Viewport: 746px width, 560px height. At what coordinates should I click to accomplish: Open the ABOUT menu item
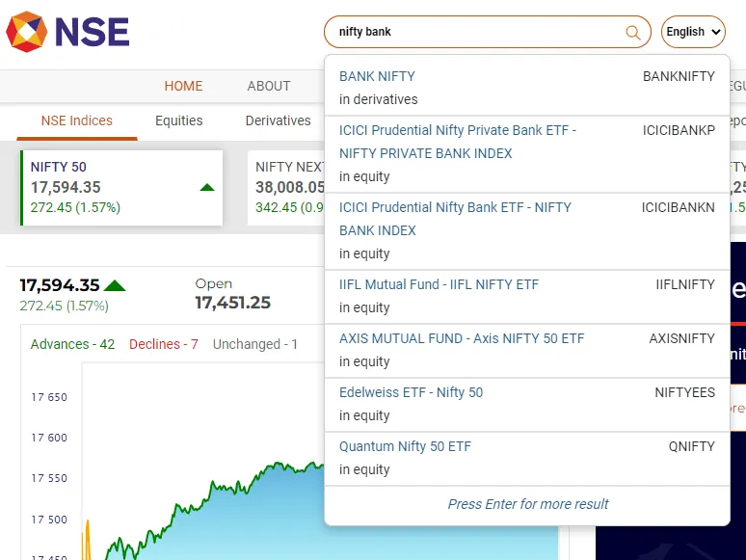268,86
